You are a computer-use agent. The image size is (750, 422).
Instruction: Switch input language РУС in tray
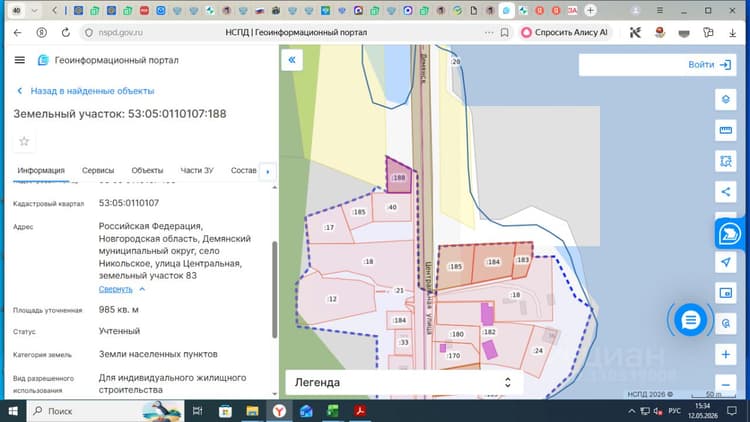point(674,411)
